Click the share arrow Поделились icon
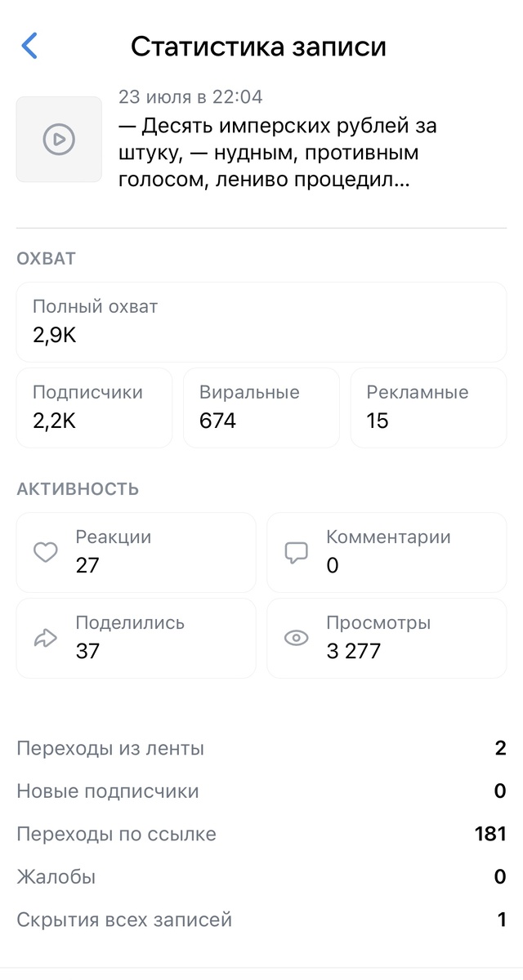This screenshot has width=523, height=980. tap(46, 639)
